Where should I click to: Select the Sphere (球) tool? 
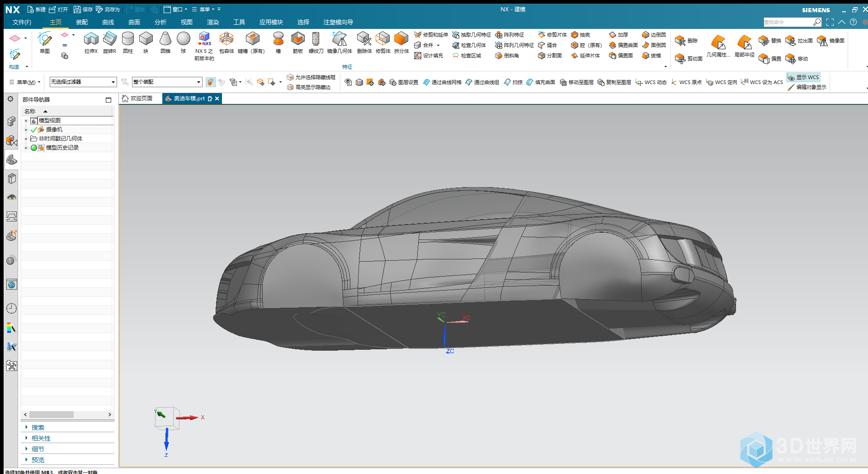click(x=183, y=42)
